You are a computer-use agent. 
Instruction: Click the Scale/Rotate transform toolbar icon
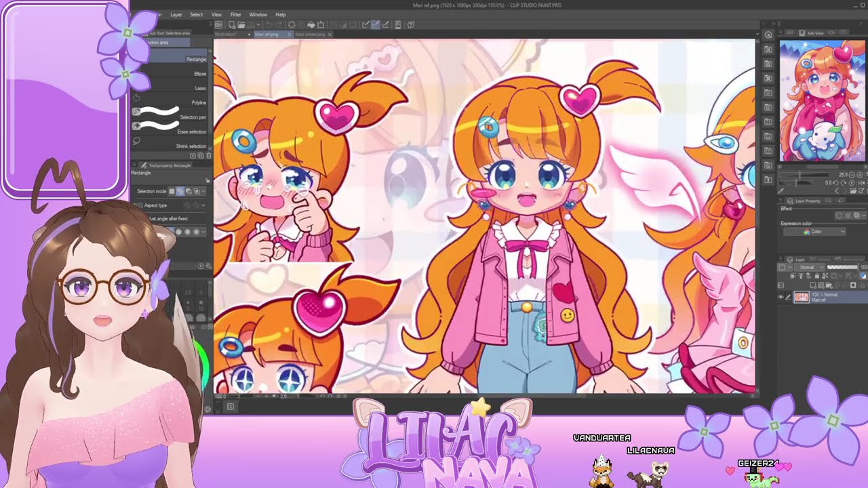321,25
